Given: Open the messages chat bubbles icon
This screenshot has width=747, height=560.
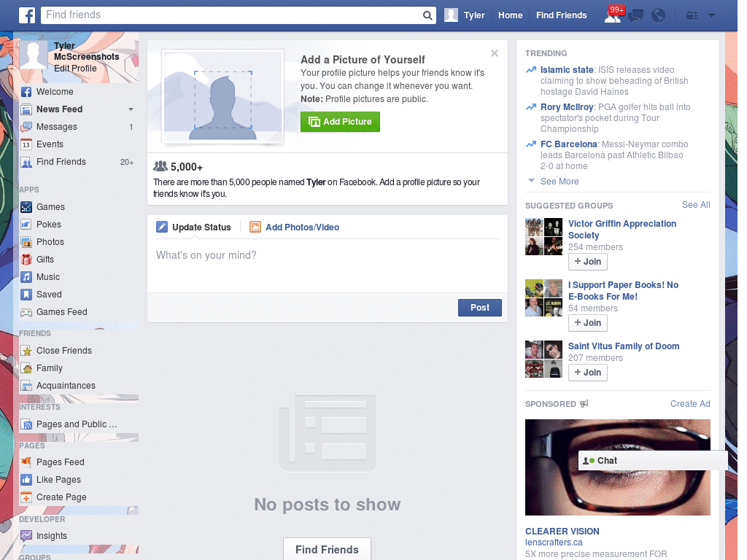Looking at the screenshot, I should pyautogui.click(x=635, y=16).
